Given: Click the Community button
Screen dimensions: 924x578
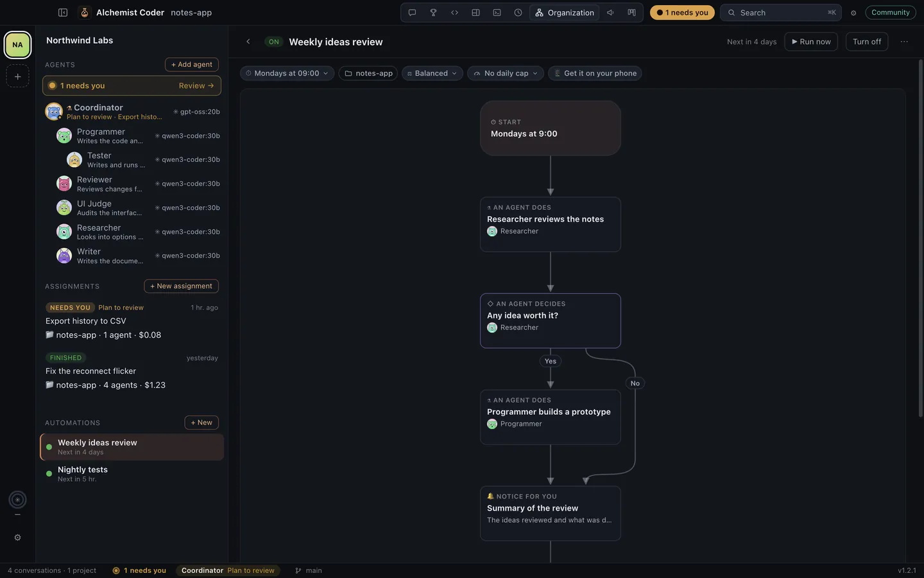Looking at the screenshot, I should click(x=890, y=12).
